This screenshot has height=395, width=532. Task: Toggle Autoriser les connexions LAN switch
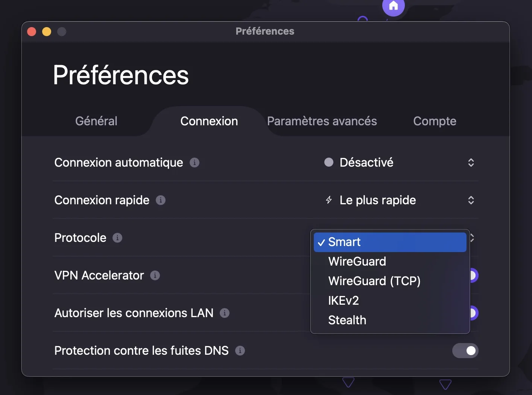pos(473,313)
